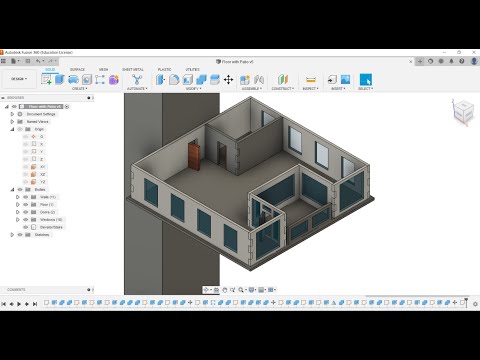The height and width of the screenshot is (360, 480).
Task: Hide the Walls group
Action: [x=26, y=197]
